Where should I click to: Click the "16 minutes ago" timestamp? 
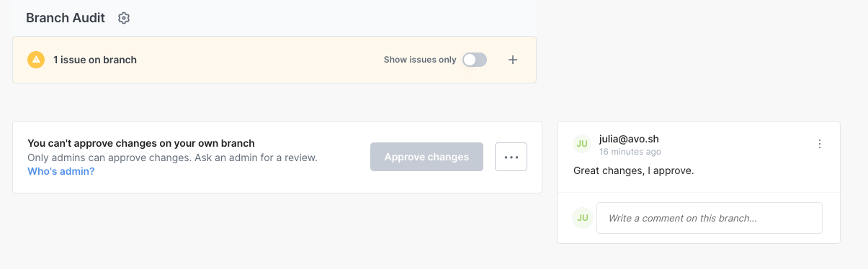(x=630, y=152)
